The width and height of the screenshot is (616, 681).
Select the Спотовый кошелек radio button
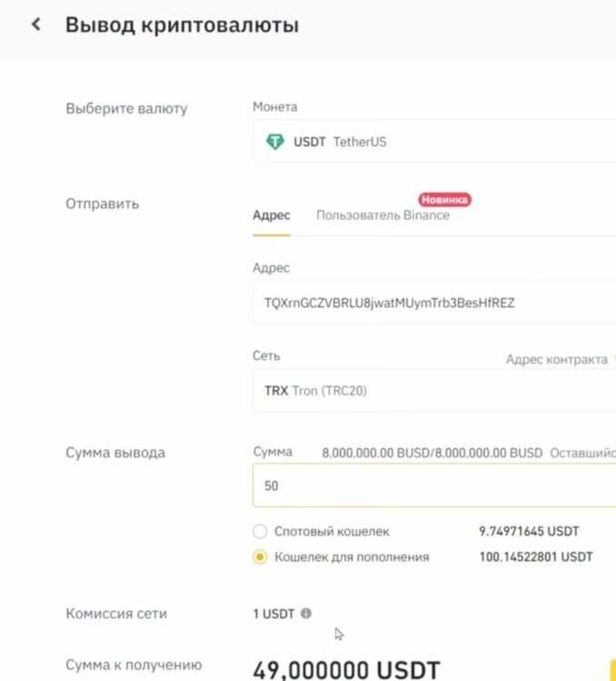260,531
